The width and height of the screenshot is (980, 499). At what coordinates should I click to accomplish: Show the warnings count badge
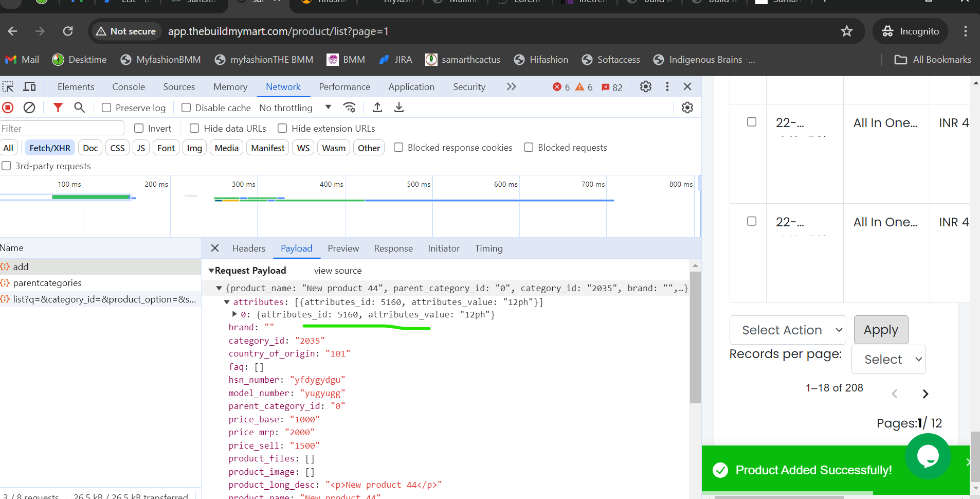pyautogui.click(x=584, y=87)
